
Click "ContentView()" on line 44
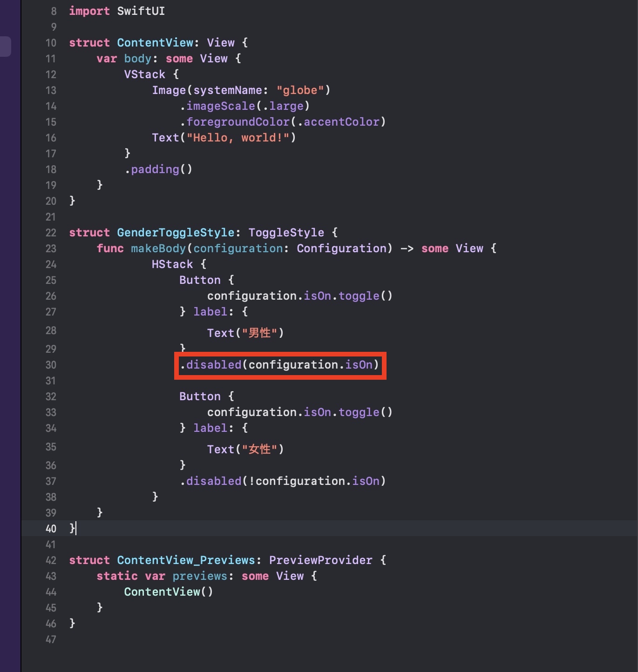(169, 592)
